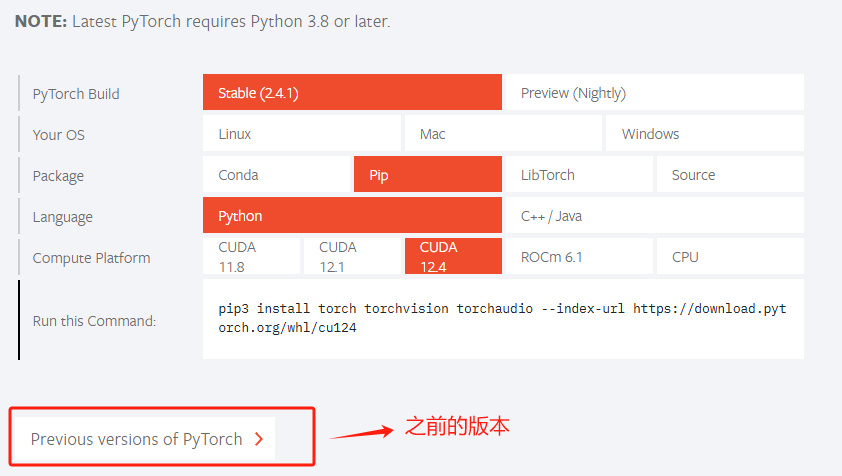Click the pip3 install command text

pyautogui.click(x=502, y=318)
